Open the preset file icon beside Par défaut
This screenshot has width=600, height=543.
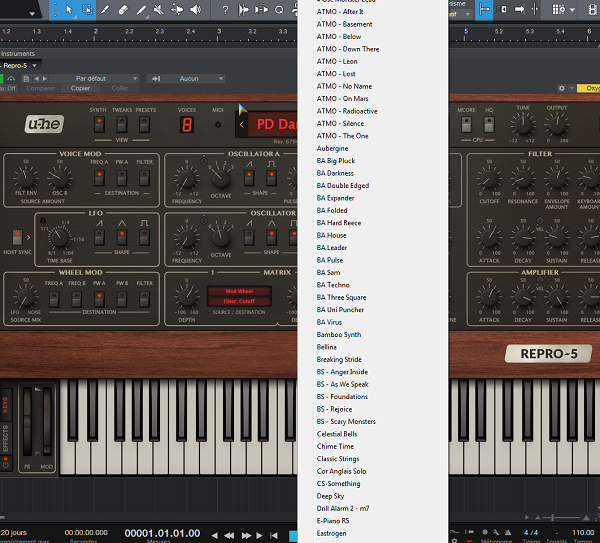click(26, 79)
